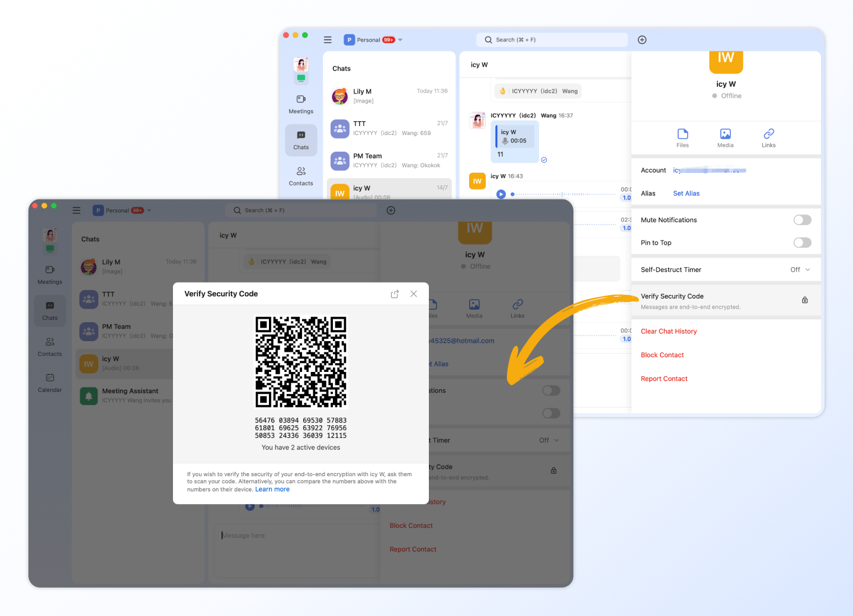Screen dimensions: 853x616
Task: Open Meetings in the top window sidebar
Action: [301, 104]
